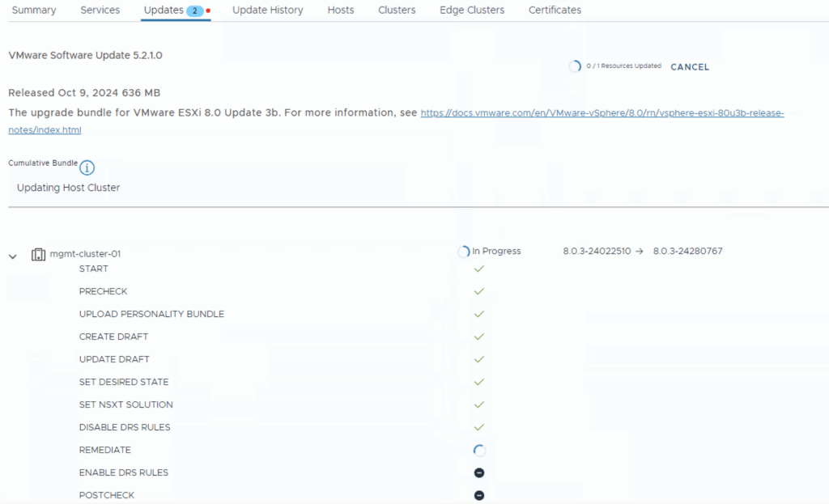
Task: Switch to the Update History tab
Action: tap(267, 11)
